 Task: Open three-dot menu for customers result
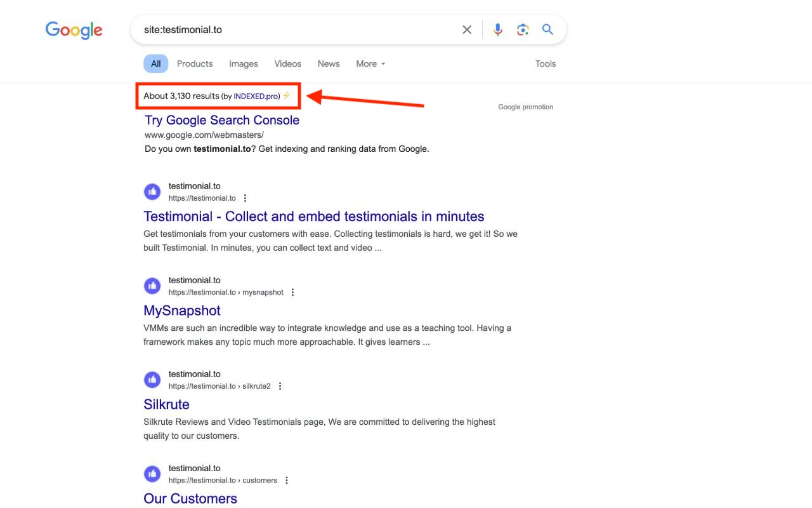[287, 480]
